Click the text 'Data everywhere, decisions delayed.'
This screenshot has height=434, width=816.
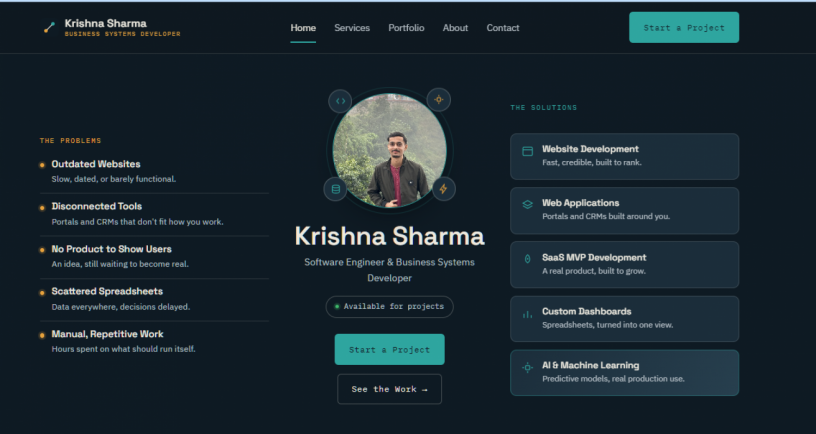tap(121, 307)
